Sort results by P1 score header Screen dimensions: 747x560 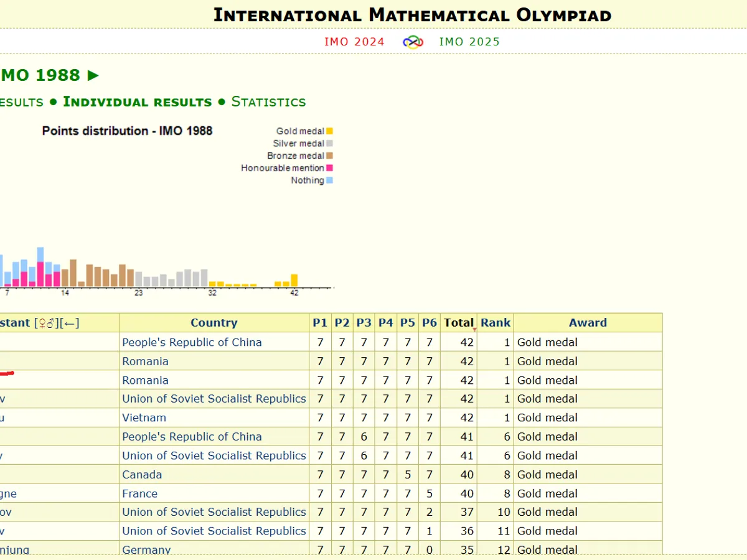[320, 323]
